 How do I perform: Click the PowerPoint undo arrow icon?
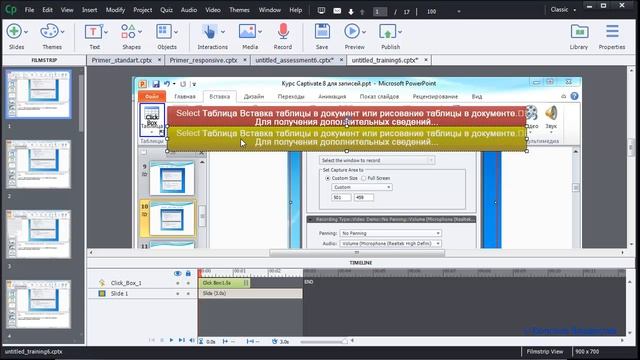(167, 84)
